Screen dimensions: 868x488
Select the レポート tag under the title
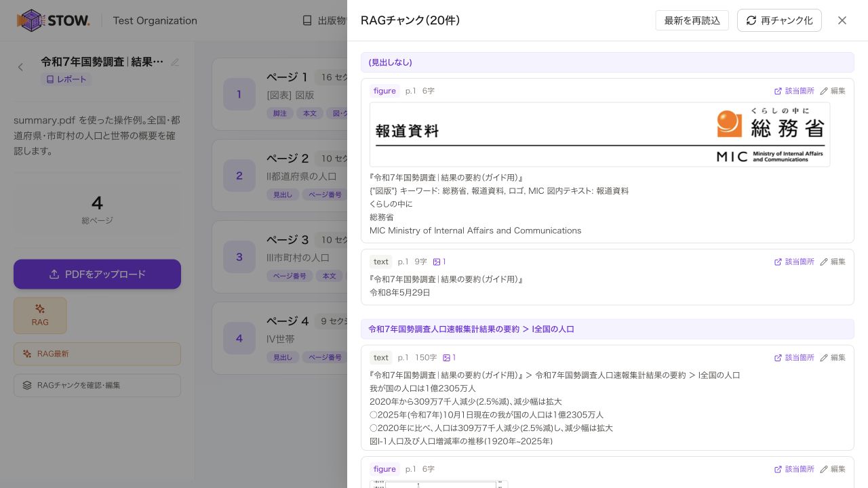click(66, 79)
